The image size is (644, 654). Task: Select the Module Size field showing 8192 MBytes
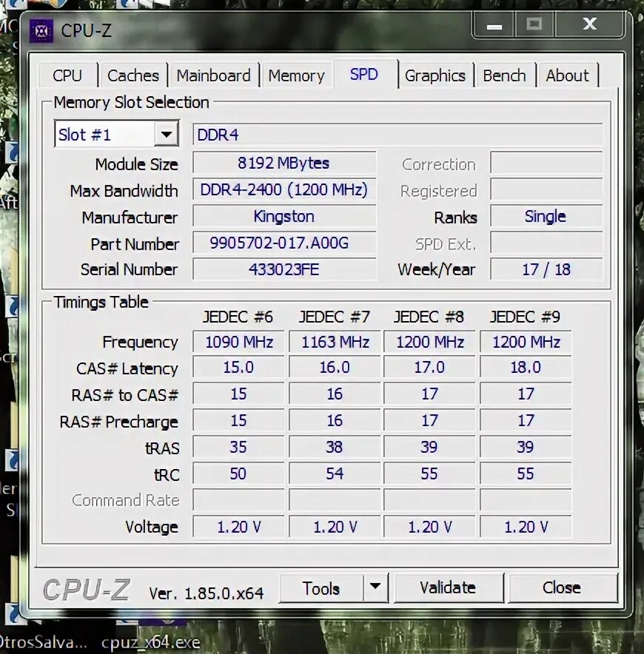point(284,163)
